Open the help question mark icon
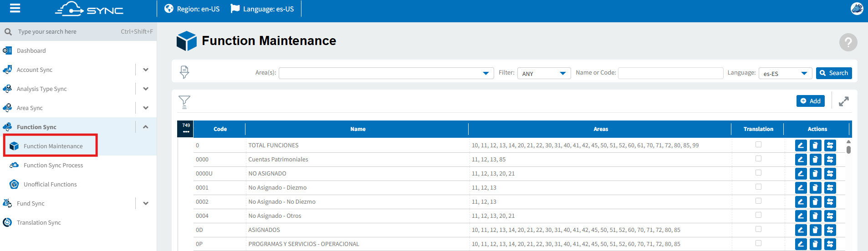868x251 pixels. point(848,42)
